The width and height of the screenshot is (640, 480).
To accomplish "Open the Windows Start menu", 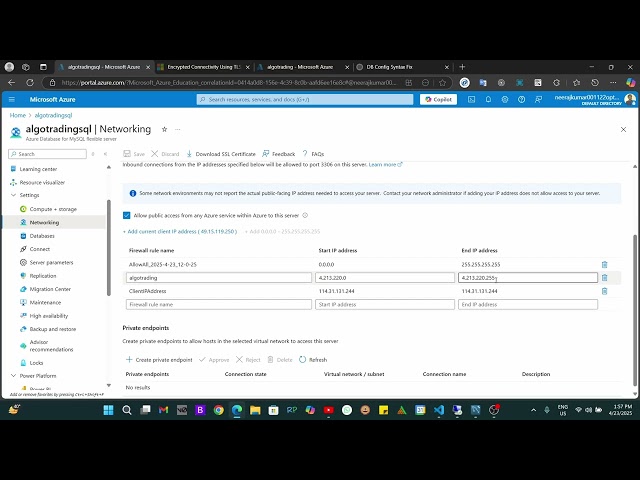I will click(x=108, y=410).
